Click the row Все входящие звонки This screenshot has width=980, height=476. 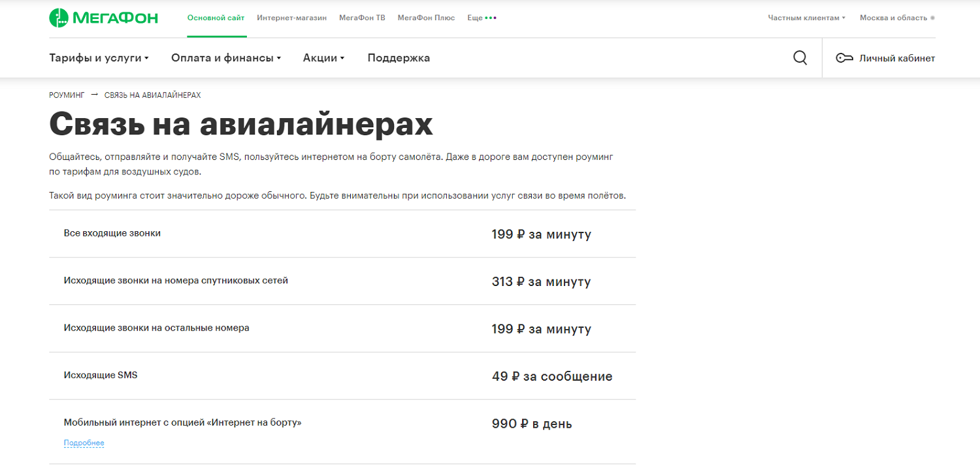(342, 234)
